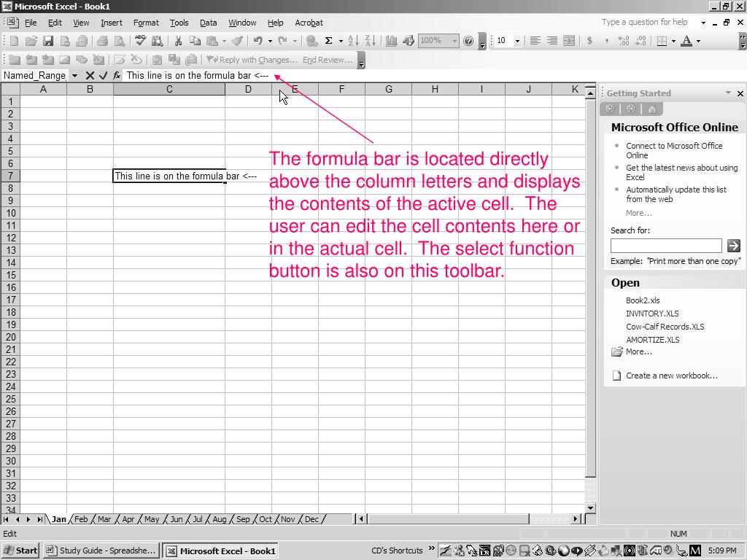Click the Search for text box
Image resolution: width=747 pixels, height=560 pixels.
click(x=666, y=246)
